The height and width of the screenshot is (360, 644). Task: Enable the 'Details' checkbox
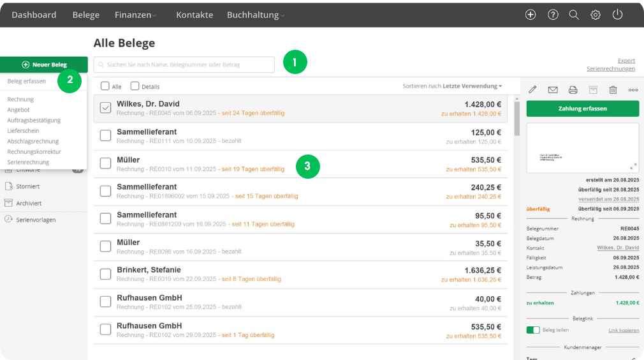coord(135,86)
